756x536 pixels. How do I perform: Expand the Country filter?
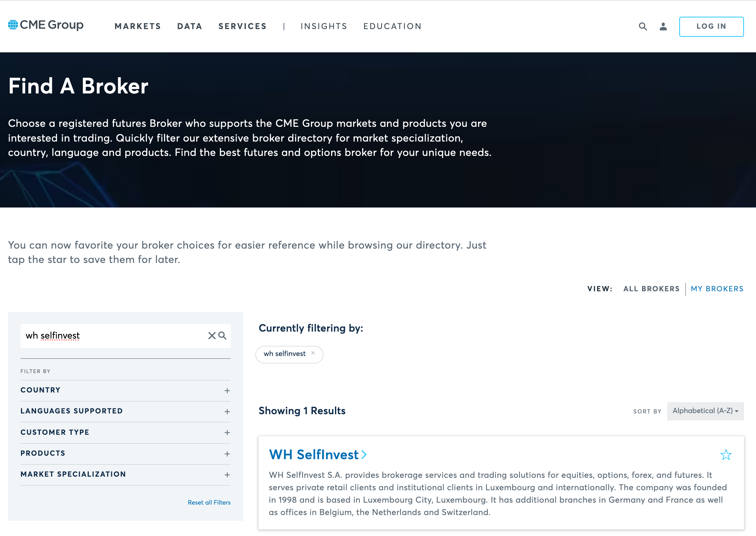(x=227, y=391)
